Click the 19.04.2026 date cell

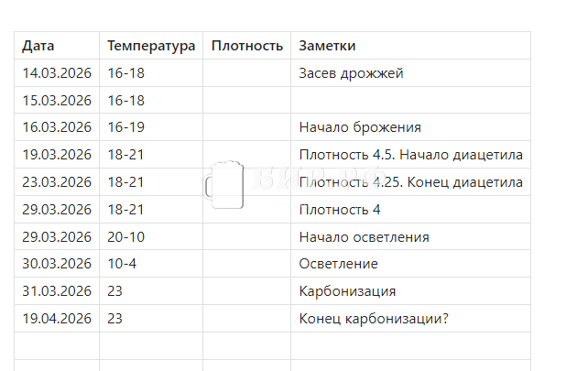tap(57, 319)
